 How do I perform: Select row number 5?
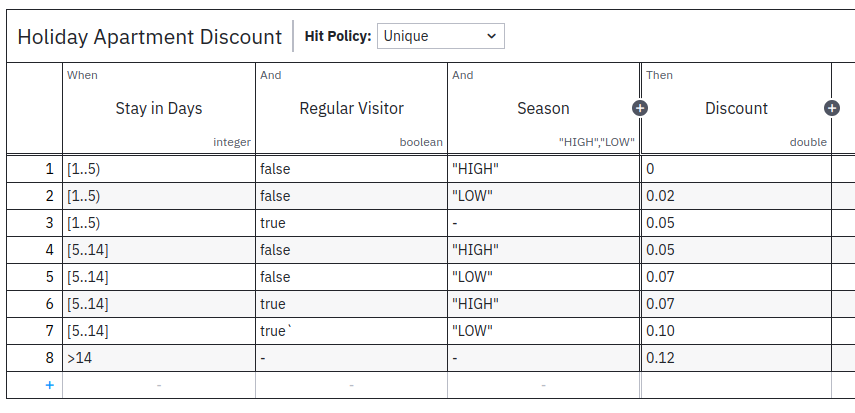pos(34,277)
